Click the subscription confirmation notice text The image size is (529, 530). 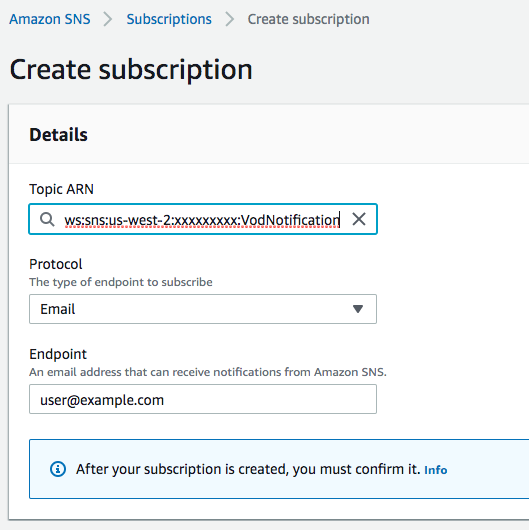coord(248,469)
